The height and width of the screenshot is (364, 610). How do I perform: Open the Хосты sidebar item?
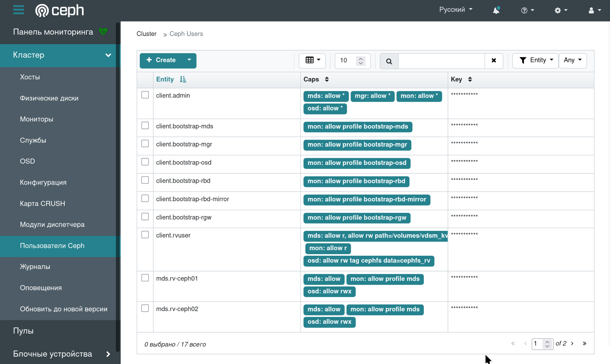point(30,77)
